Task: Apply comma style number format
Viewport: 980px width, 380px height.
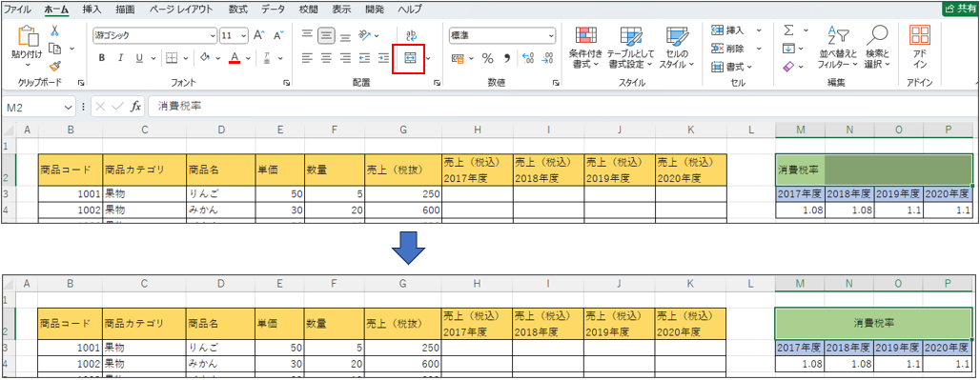Action: point(507,59)
